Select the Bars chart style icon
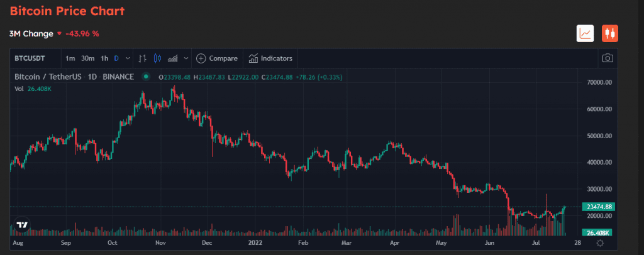Viewport: 644px width, 255px height. [142, 58]
